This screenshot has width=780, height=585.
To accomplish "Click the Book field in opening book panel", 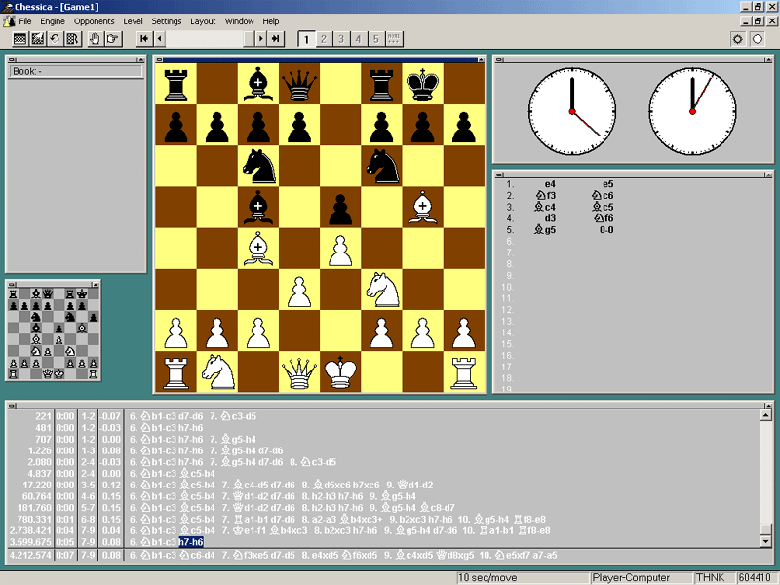I will click(x=76, y=71).
